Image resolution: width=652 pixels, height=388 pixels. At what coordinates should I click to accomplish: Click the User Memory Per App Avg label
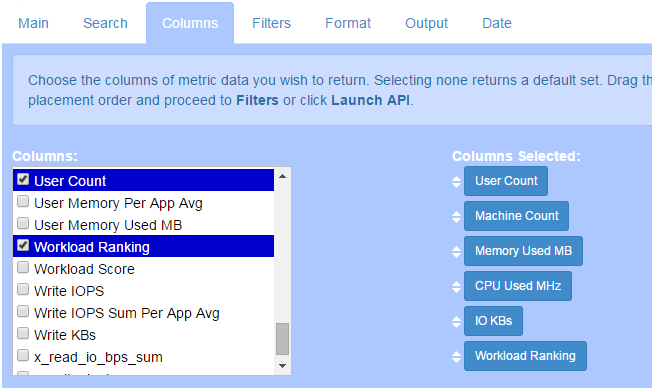click(x=118, y=203)
